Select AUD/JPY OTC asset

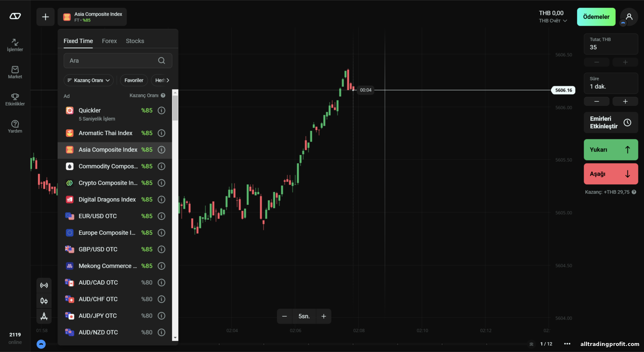point(115,316)
